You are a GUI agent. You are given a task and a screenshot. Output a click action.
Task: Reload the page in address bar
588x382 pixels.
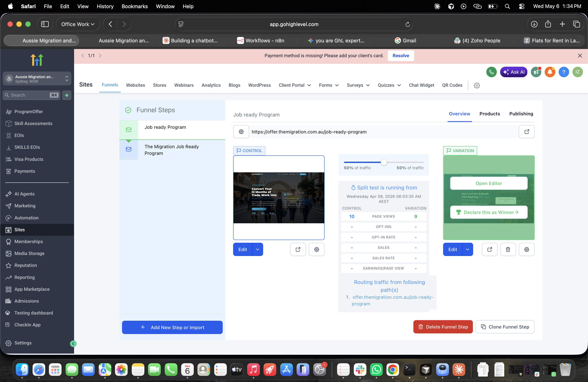[x=407, y=24]
